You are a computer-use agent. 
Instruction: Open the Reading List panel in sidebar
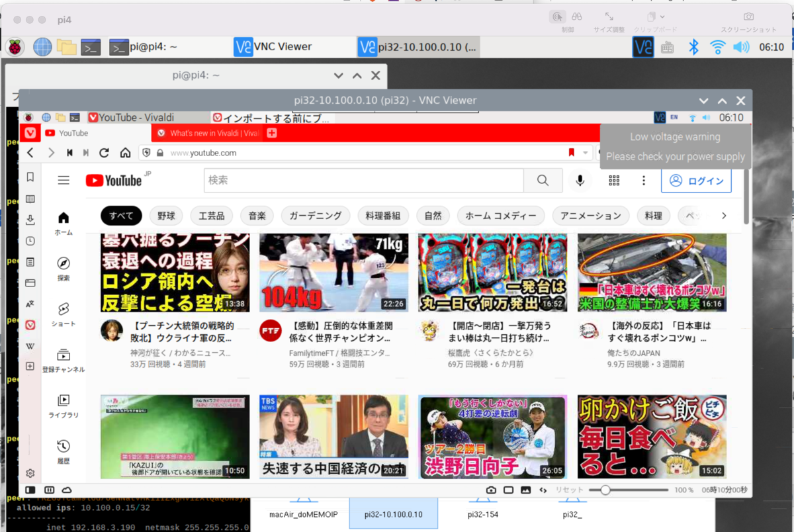pos(30,199)
